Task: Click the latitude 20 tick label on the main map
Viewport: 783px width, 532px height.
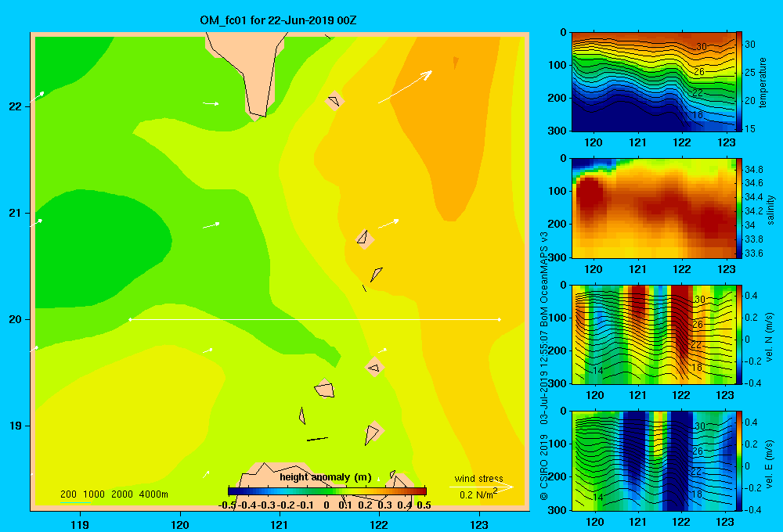Action: pos(16,319)
